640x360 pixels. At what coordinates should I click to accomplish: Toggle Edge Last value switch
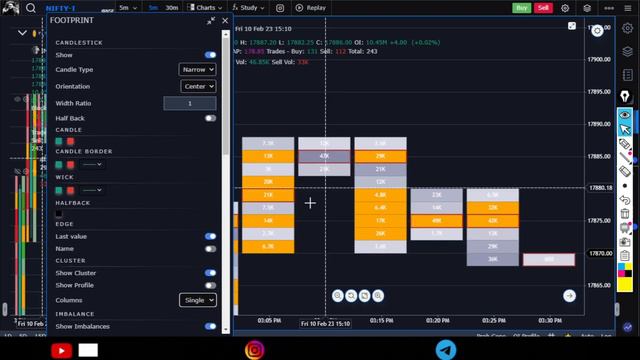point(211,236)
